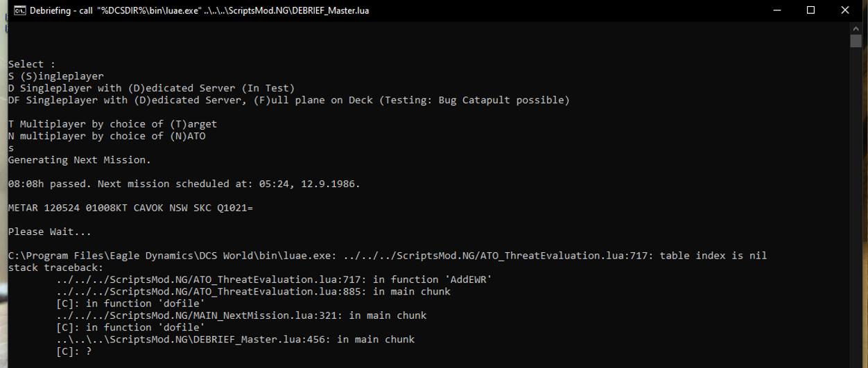Click the 'table index is nil' error line

388,256
